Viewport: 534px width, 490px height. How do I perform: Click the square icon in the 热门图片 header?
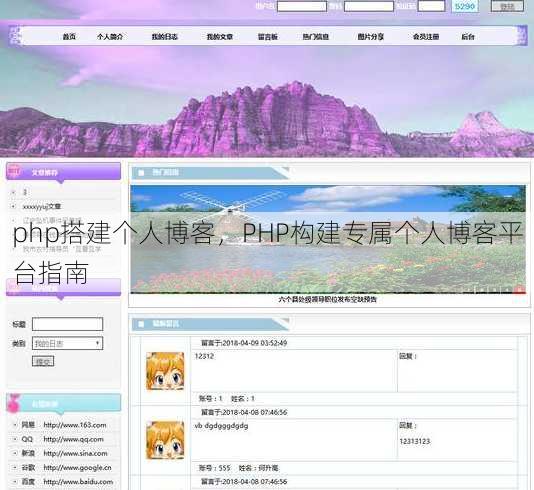[x=141, y=173]
